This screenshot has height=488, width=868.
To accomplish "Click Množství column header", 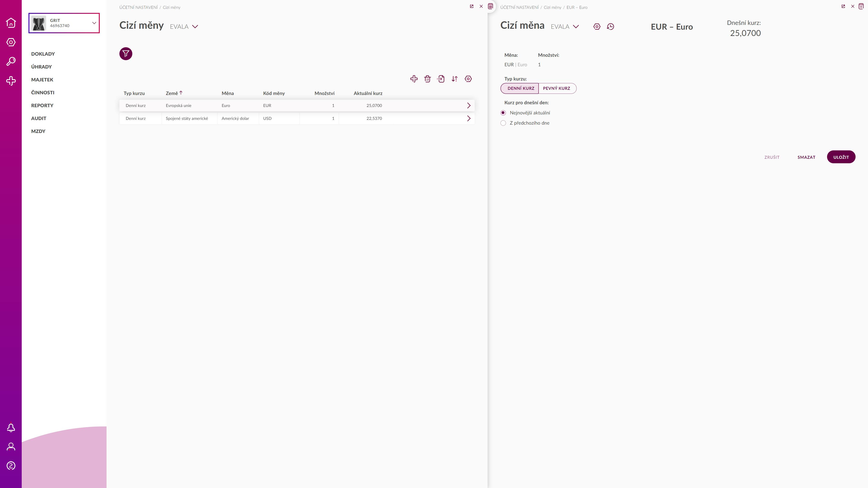I will tap(324, 93).
